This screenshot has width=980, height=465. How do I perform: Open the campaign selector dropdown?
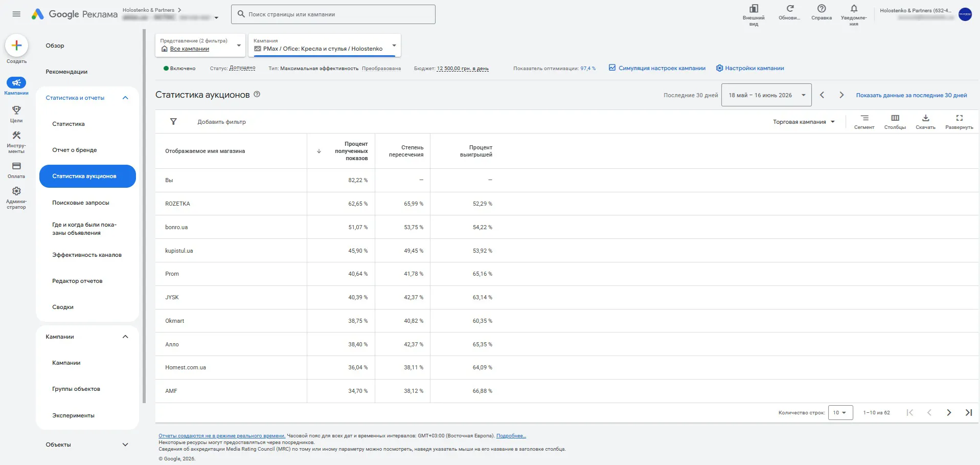[325, 45]
